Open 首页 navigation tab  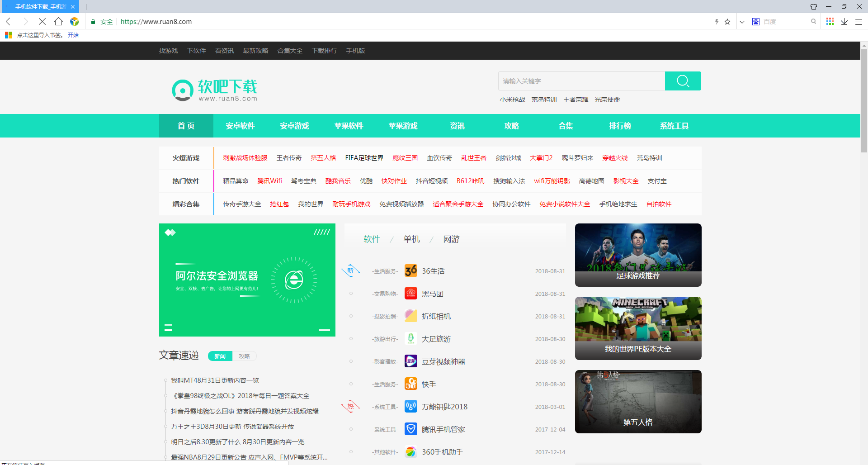(186, 126)
